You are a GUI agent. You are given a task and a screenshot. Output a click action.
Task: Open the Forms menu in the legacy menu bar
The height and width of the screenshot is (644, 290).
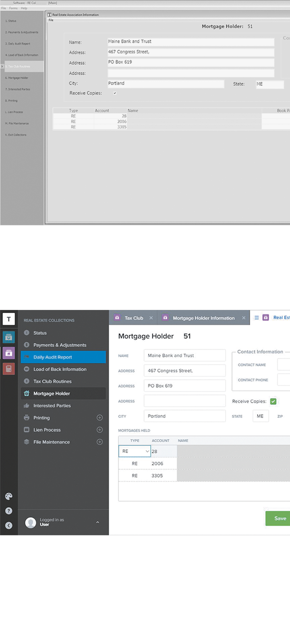13,8
